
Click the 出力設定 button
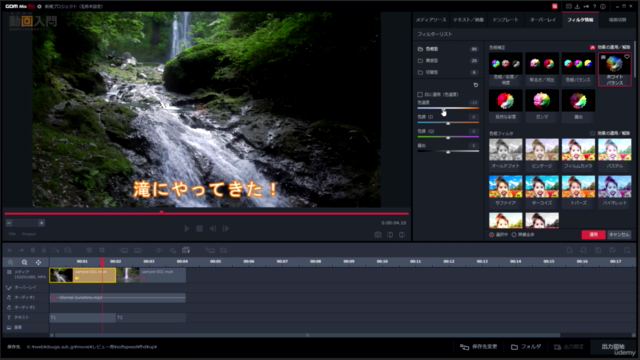tap(569, 347)
